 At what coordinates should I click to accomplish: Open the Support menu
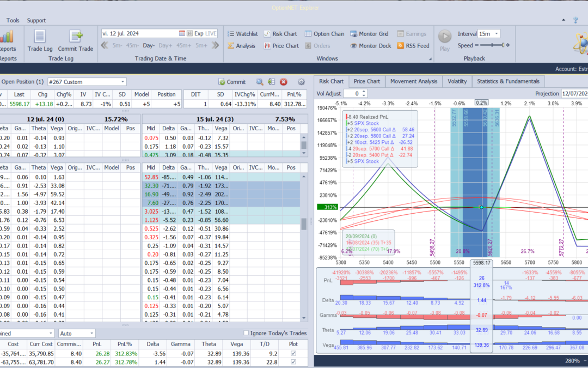tap(36, 20)
